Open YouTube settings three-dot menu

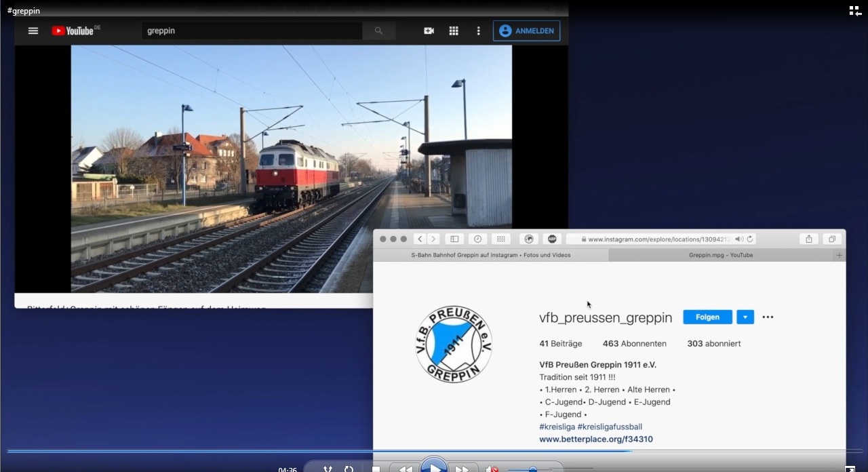(x=478, y=31)
